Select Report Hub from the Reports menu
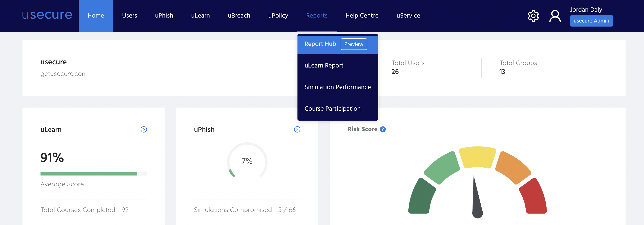 tap(320, 44)
